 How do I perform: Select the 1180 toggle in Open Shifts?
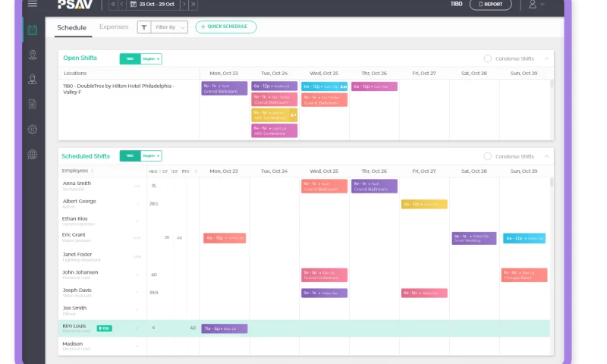130,58
